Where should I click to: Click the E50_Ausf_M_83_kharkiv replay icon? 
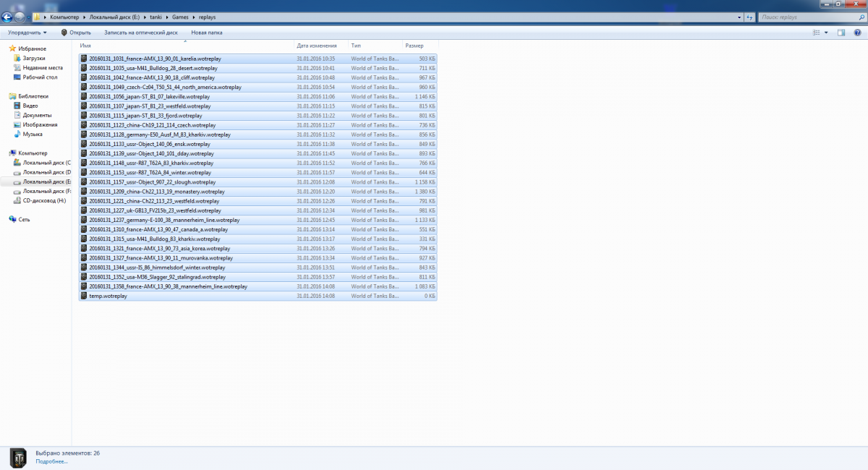point(84,134)
